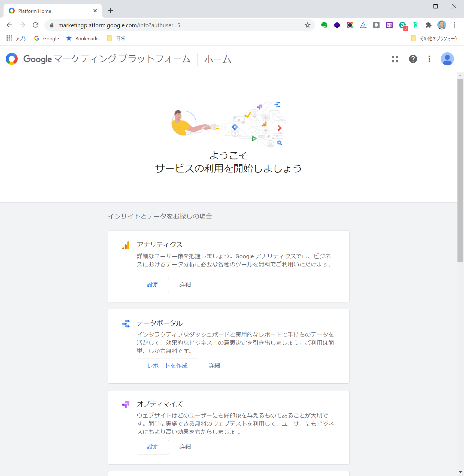Viewport: 464px width, 476px height.
Task: Click the site lock icon in address bar
Action: (x=52, y=25)
